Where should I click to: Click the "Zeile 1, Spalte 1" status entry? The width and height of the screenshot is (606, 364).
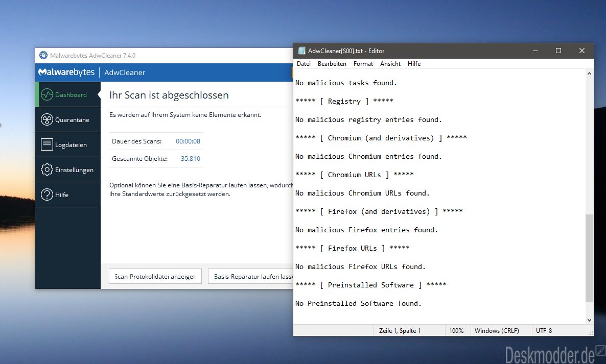click(x=400, y=331)
